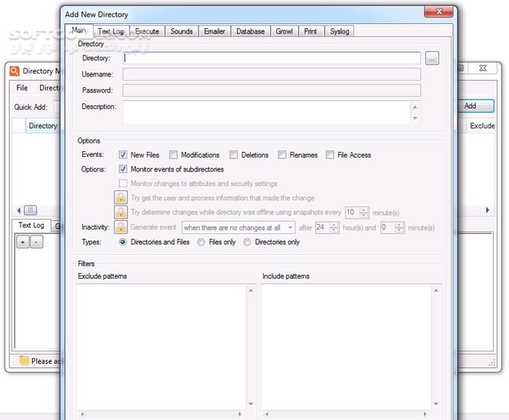Screen dimensions: 509x420
Task: Increase the inactivity hours spinner
Action: [334, 225]
